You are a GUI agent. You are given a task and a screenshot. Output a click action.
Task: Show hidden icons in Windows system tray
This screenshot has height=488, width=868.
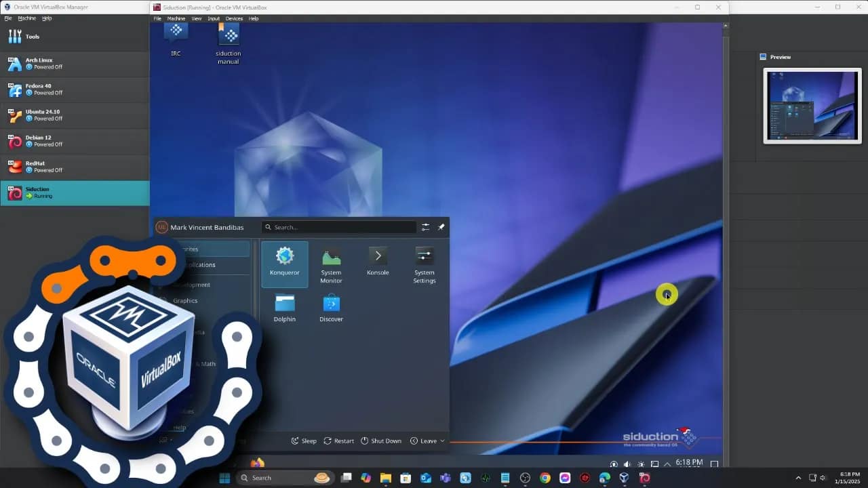798,478
